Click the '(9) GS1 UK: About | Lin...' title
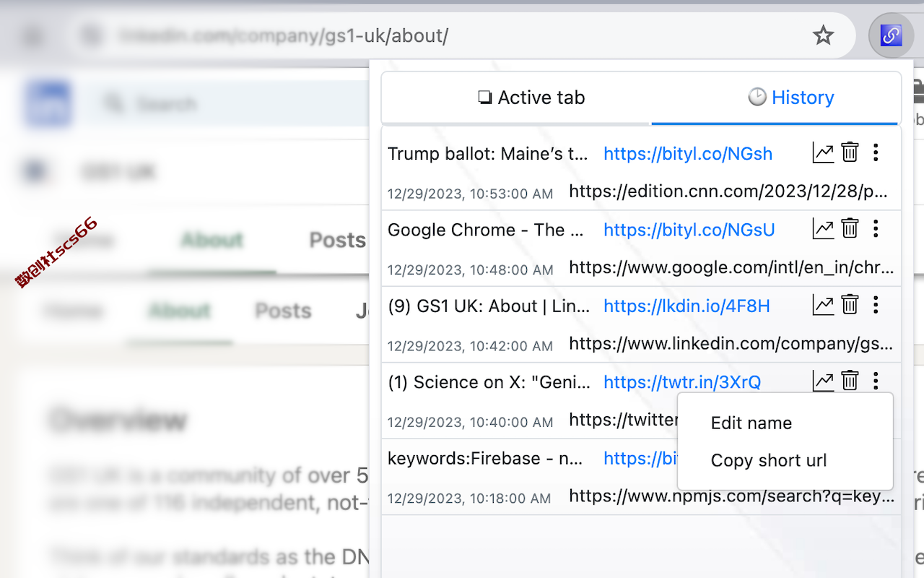The width and height of the screenshot is (924, 578). tap(489, 306)
